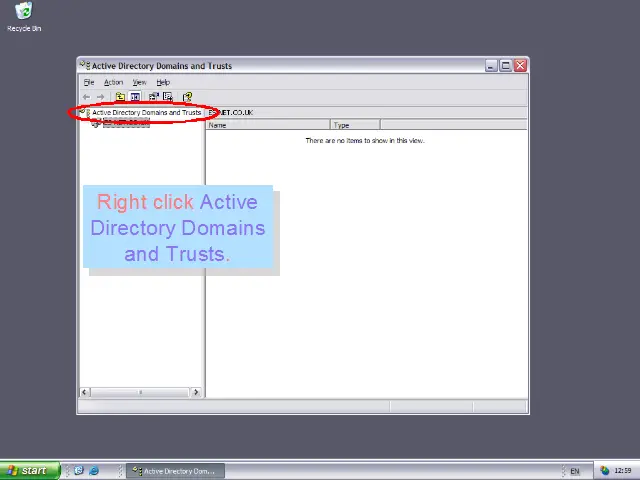The height and width of the screenshot is (480, 640).
Task: Click the Export List toolbar icon
Action: click(x=168, y=97)
